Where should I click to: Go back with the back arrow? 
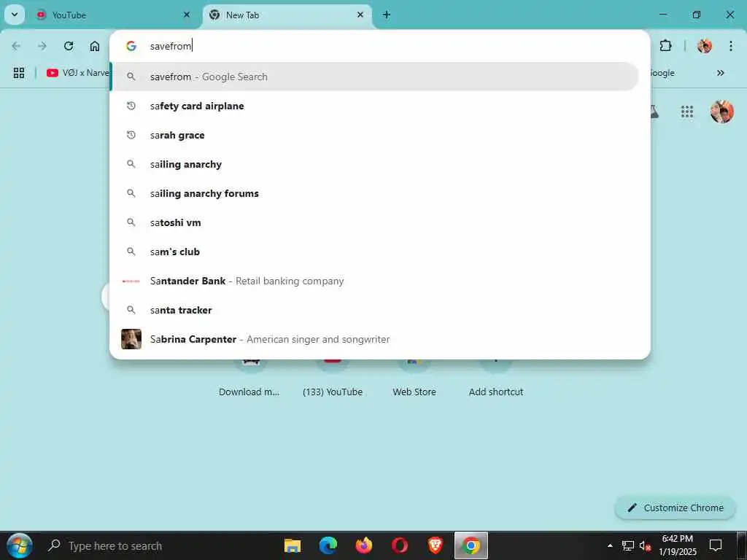[x=16, y=46]
